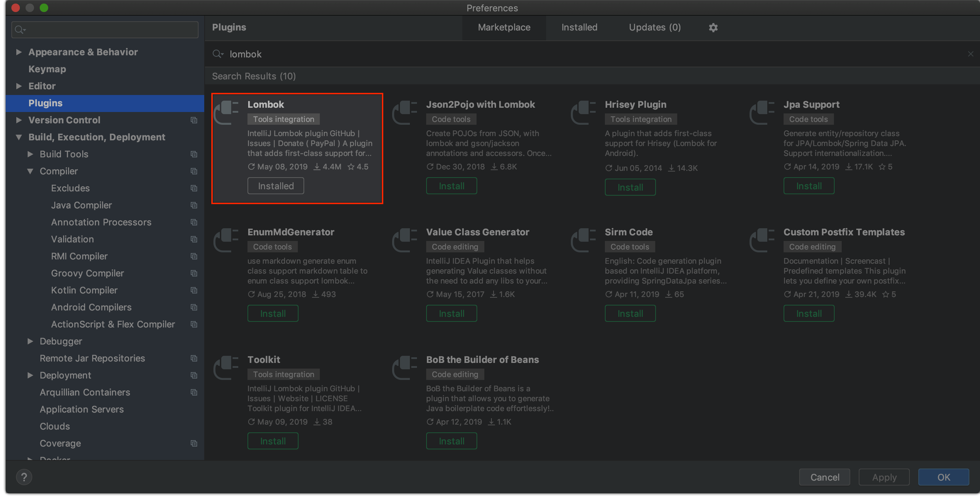This screenshot has width=980, height=499.
Task: Open the plugins settings gear menu
Action: (x=713, y=27)
